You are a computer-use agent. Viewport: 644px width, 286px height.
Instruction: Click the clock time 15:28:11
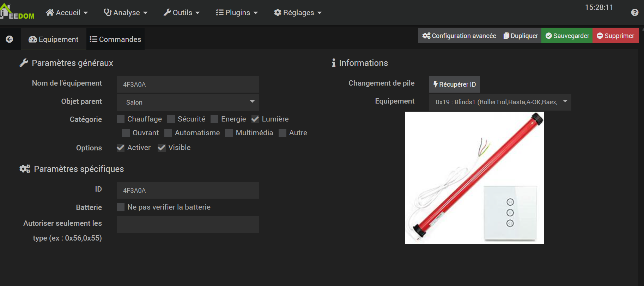[x=599, y=7]
